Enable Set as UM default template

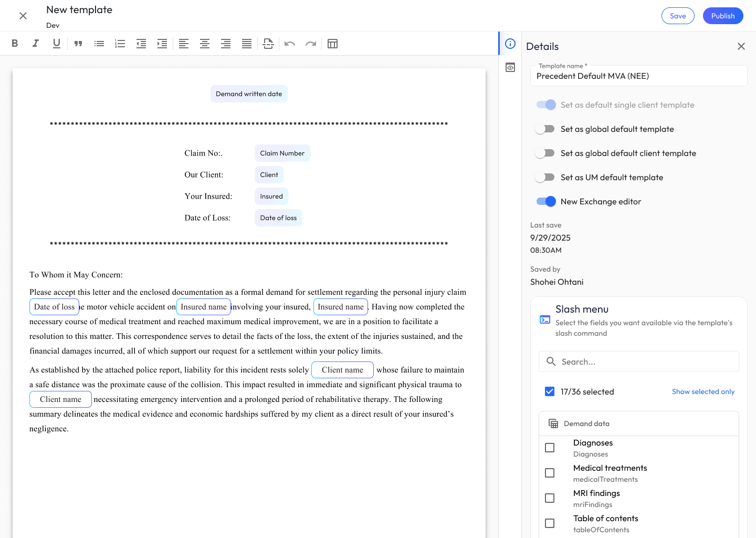coord(545,178)
